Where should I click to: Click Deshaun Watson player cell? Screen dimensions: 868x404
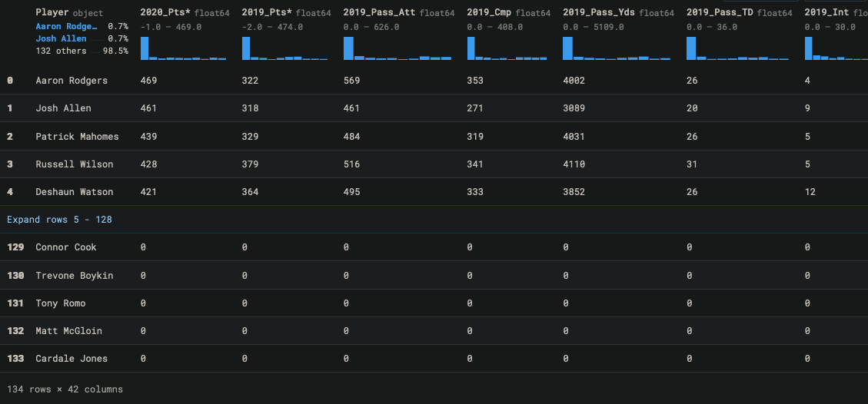click(74, 192)
